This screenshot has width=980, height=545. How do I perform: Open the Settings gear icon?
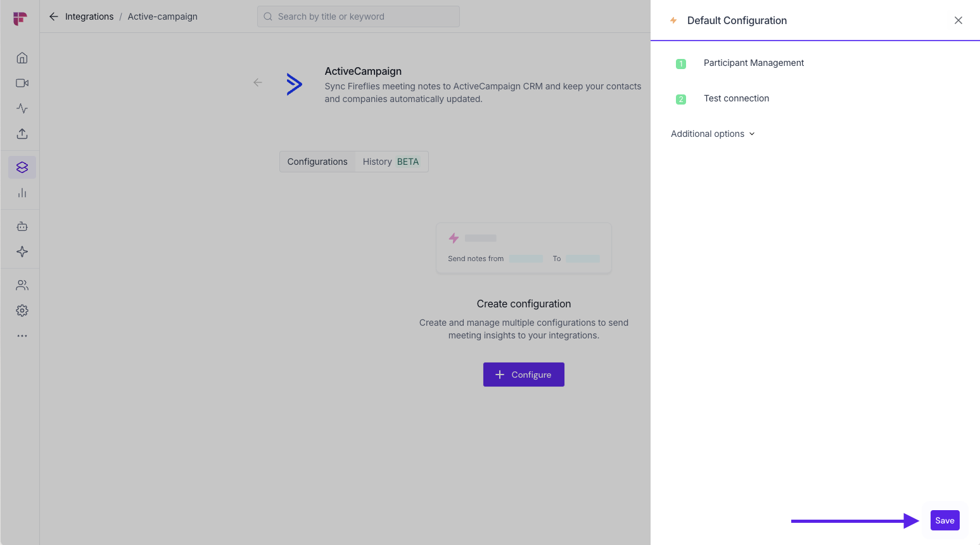pos(22,311)
